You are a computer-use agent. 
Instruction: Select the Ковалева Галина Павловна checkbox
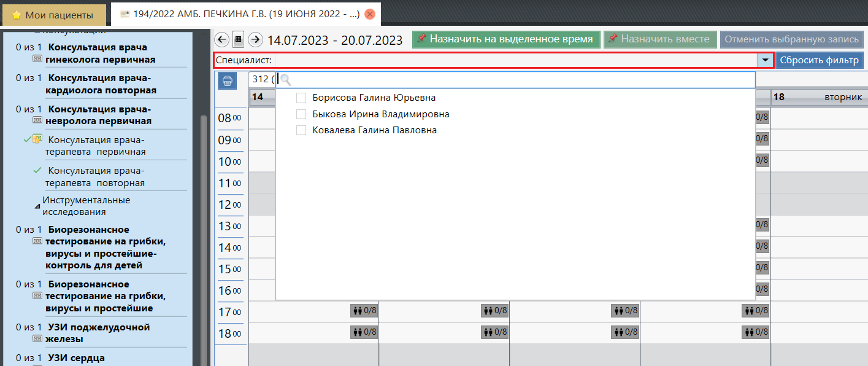[x=301, y=130]
